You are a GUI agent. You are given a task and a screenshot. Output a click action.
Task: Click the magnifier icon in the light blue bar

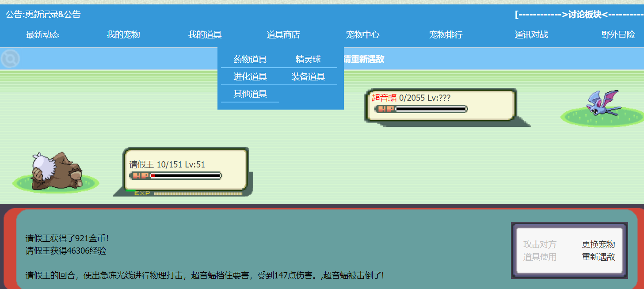(10, 59)
